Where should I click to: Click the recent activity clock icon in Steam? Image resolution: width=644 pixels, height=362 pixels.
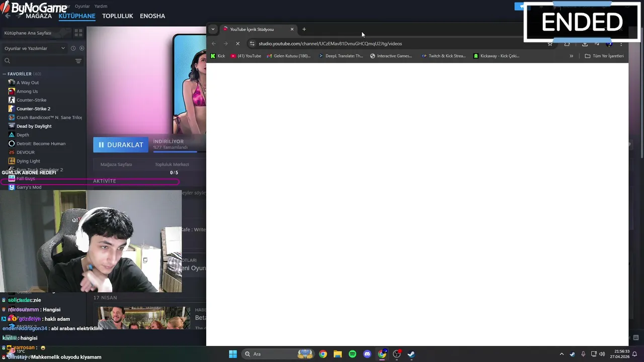[x=73, y=48]
